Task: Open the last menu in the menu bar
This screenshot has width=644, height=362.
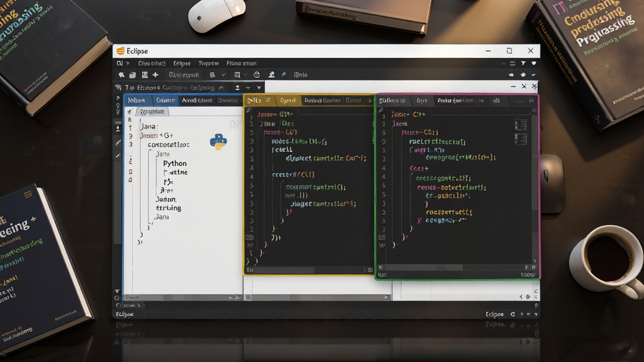Action: coord(241,63)
